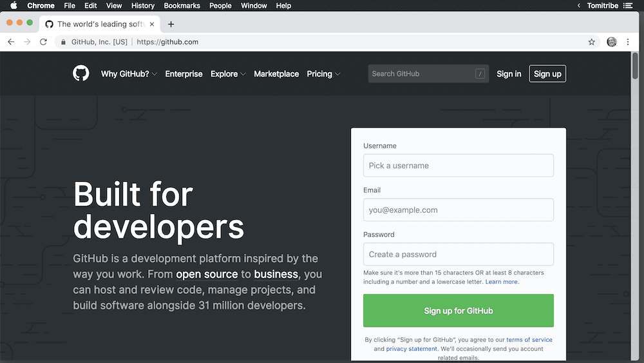The width and height of the screenshot is (644, 363).
Task: Click the page vertical scrollbar thumb
Action: [x=635, y=66]
